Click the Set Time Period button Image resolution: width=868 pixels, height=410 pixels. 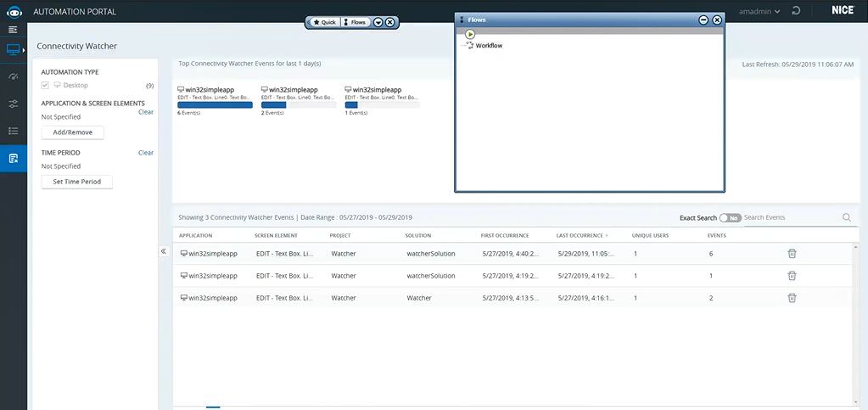[76, 182]
